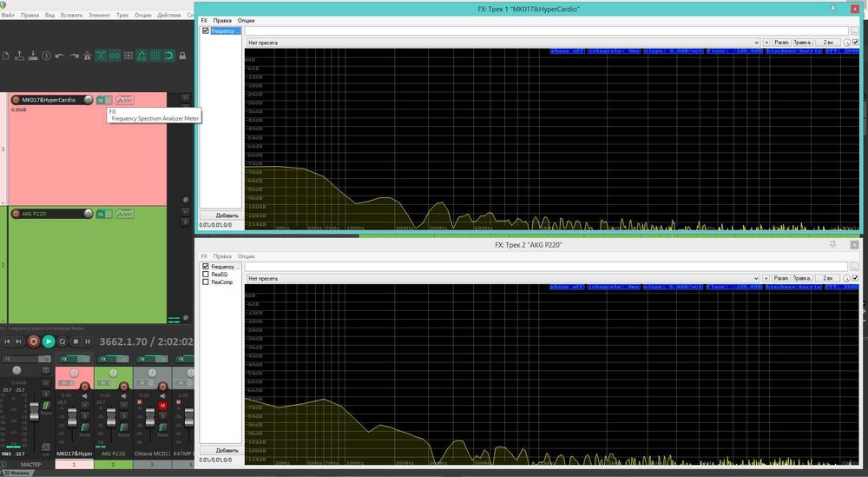The width and height of the screenshot is (868, 477).
Task: Click red mute M on Oktava MC011 mixer strip
Action: tap(163, 406)
